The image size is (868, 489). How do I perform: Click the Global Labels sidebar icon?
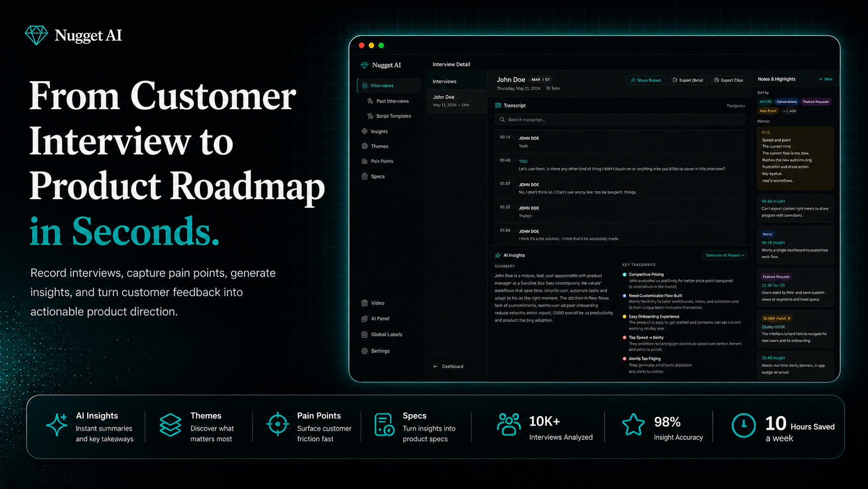364,335
